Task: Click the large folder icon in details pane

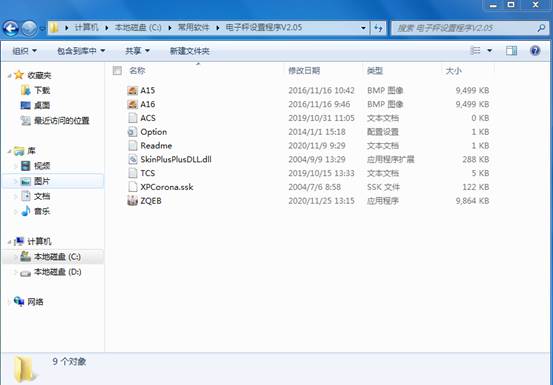Action: (25, 368)
